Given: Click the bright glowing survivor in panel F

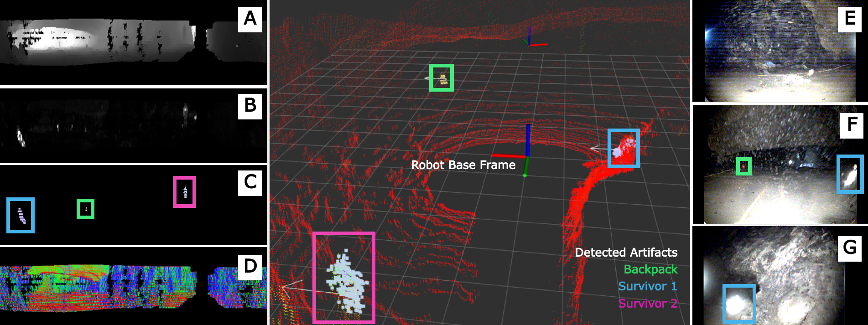Looking at the screenshot, I should pyautogui.click(x=850, y=174).
